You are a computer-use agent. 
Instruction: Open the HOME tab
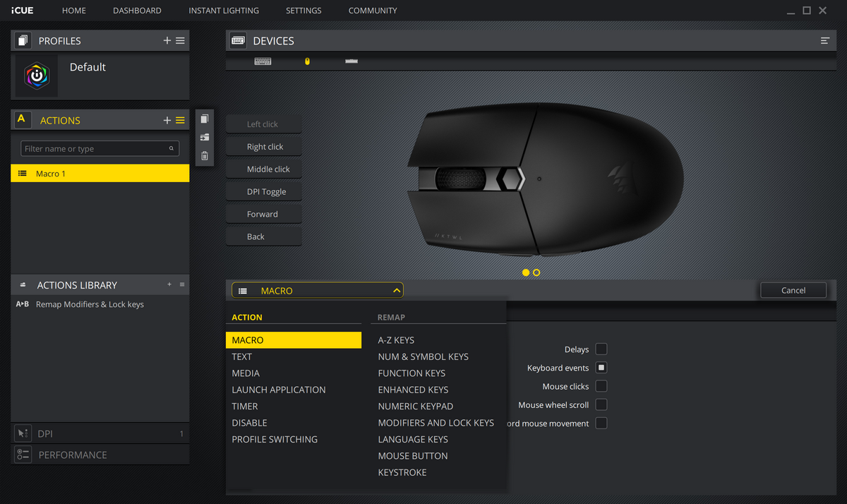coord(74,11)
